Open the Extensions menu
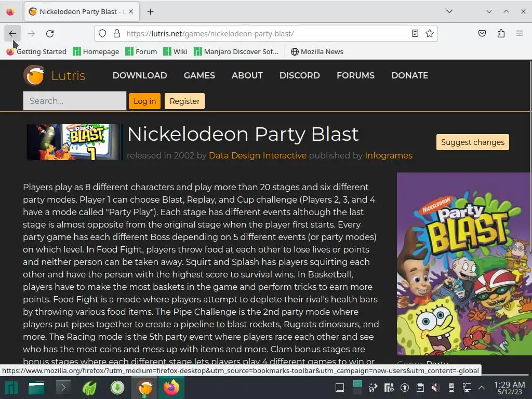Viewport: 532px width, 399px height. [x=501, y=33]
